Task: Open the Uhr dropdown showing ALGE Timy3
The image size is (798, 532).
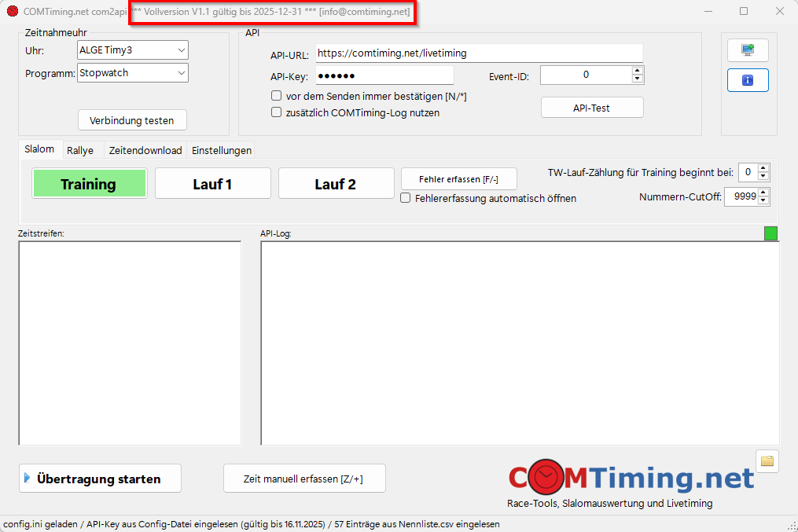Action: (x=133, y=50)
